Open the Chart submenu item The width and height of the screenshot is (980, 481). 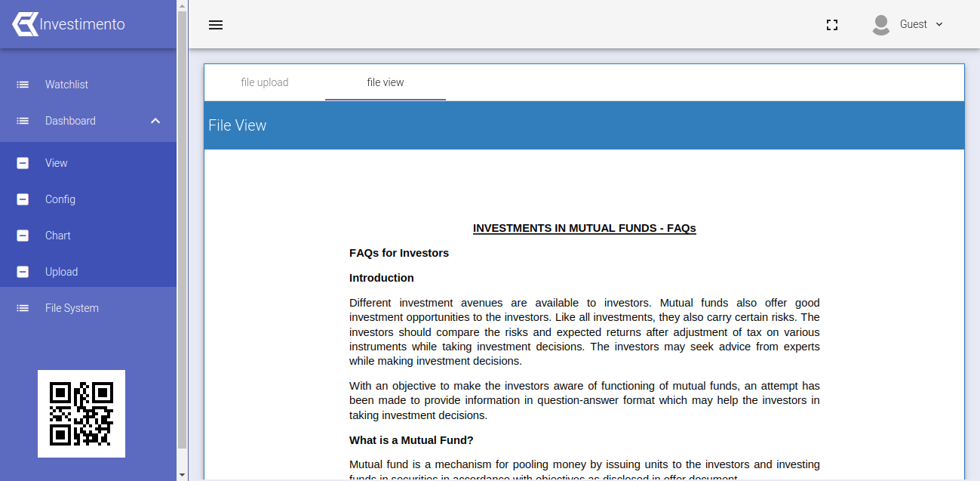coord(88,236)
